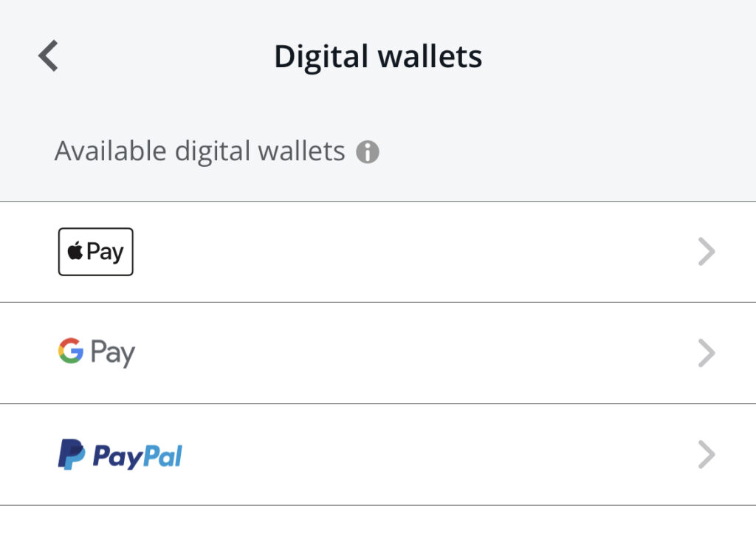Select the Available digital wallets header
The width and height of the screenshot is (756, 545).
199,151
